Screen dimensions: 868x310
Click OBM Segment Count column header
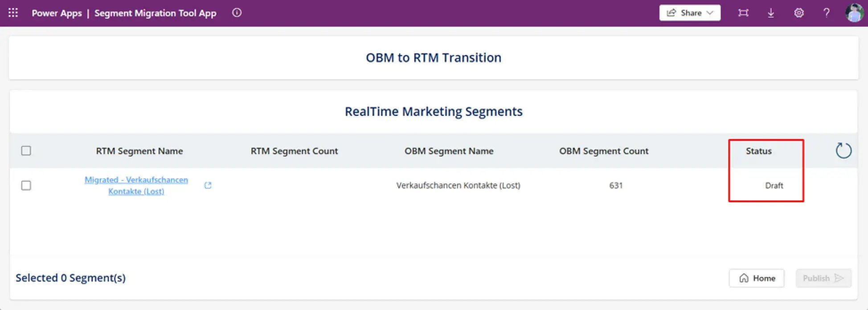tap(604, 151)
